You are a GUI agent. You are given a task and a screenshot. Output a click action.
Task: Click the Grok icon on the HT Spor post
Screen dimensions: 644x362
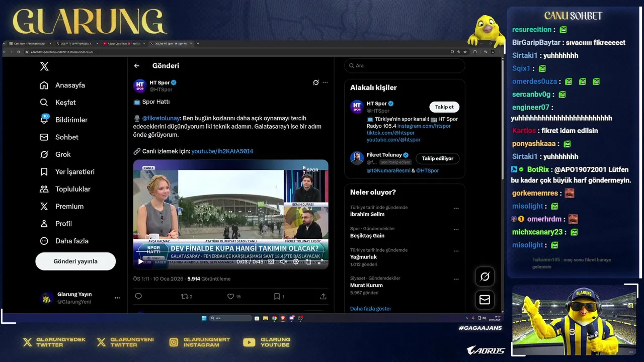pos(316,82)
